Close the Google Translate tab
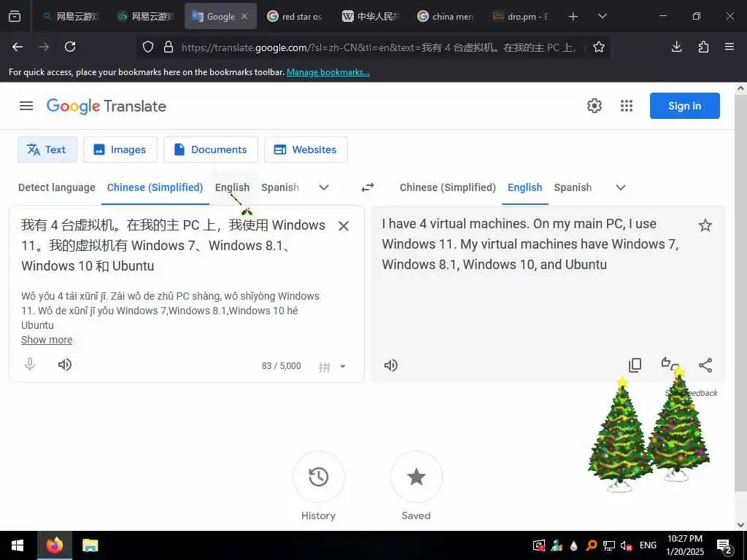The image size is (747, 560). coord(244,16)
